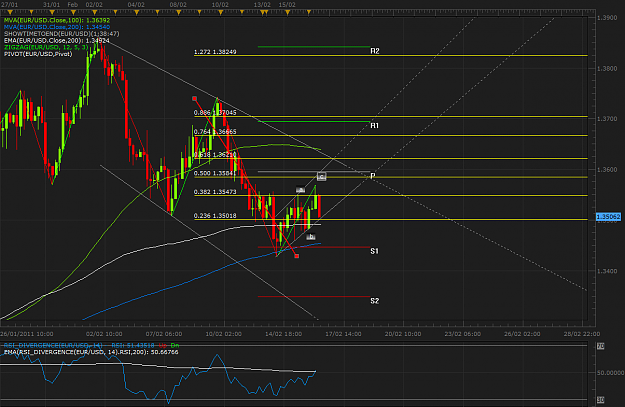Click the 27/01 date on top scale
This screenshot has width=625, height=407.
pyautogui.click(x=9, y=5)
